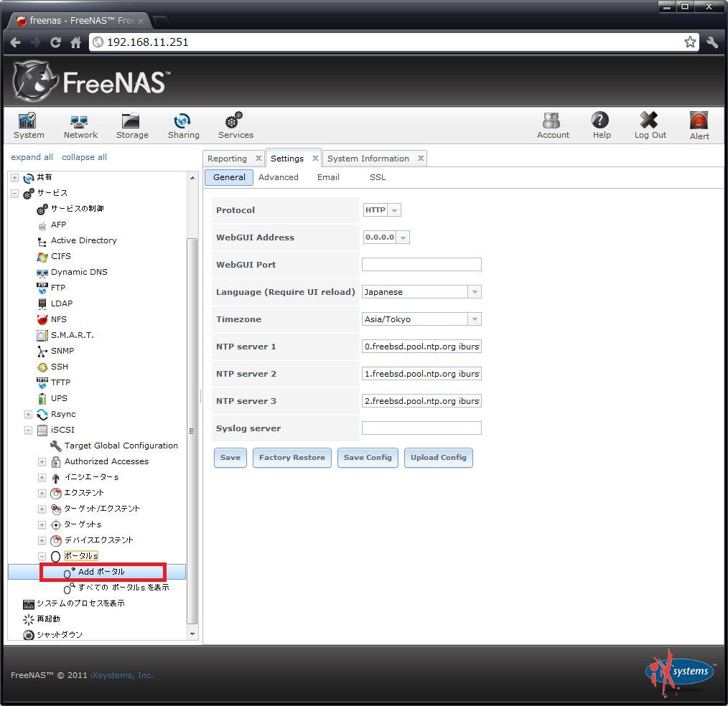Select AFP in the services tree

[58, 225]
